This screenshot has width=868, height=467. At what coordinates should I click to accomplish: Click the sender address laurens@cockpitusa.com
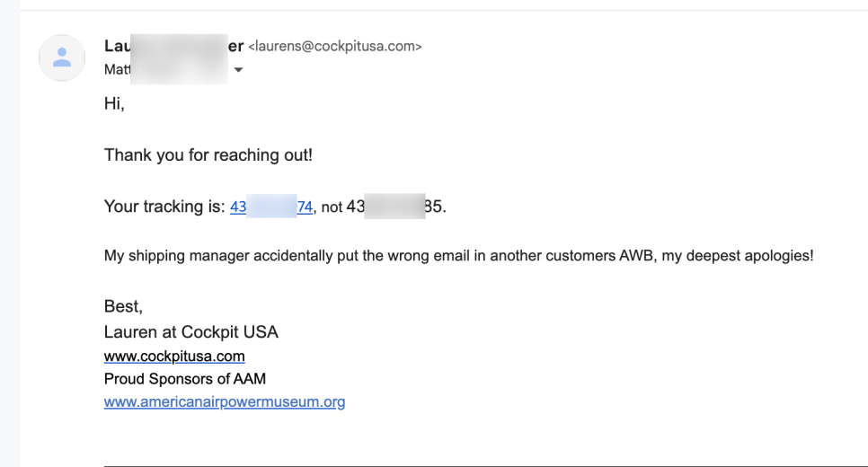335,47
